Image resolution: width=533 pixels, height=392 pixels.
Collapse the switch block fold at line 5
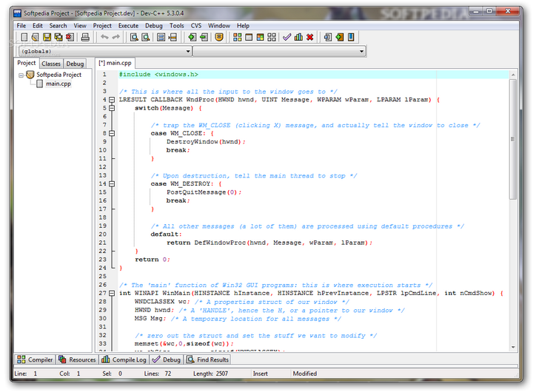[x=112, y=108]
